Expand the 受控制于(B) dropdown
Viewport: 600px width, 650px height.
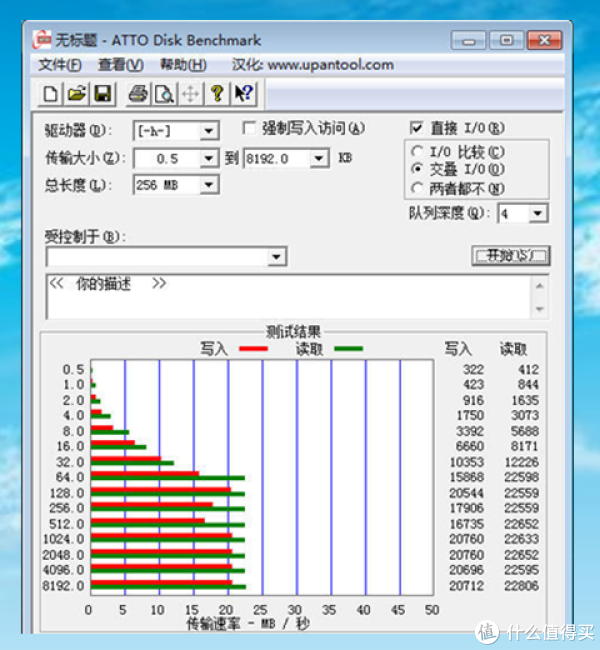click(x=276, y=257)
